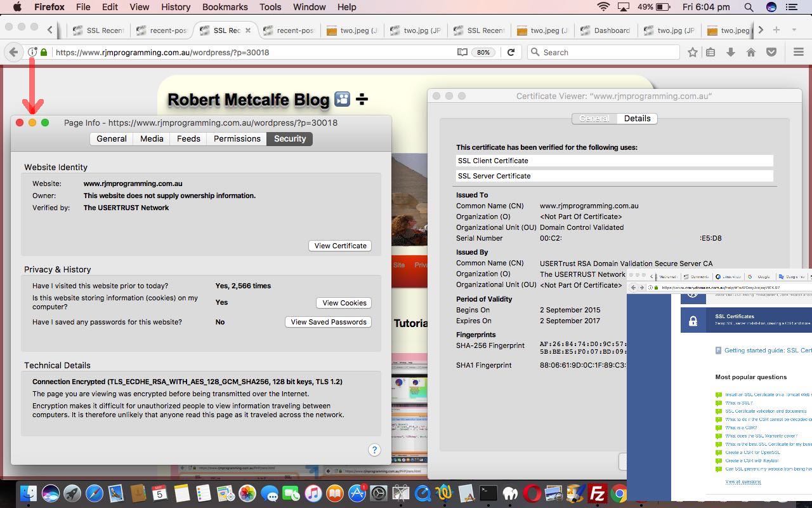Click the View Saved Passwords button
The width and height of the screenshot is (812, 508).
pos(329,322)
